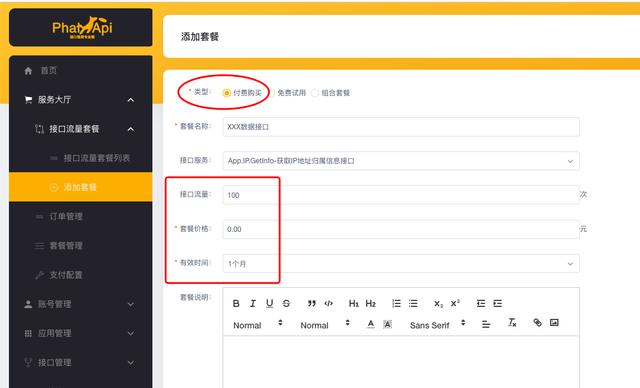Open the first Normal size dropdown
Viewport: 640px width, 388px height.
(x=258, y=325)
